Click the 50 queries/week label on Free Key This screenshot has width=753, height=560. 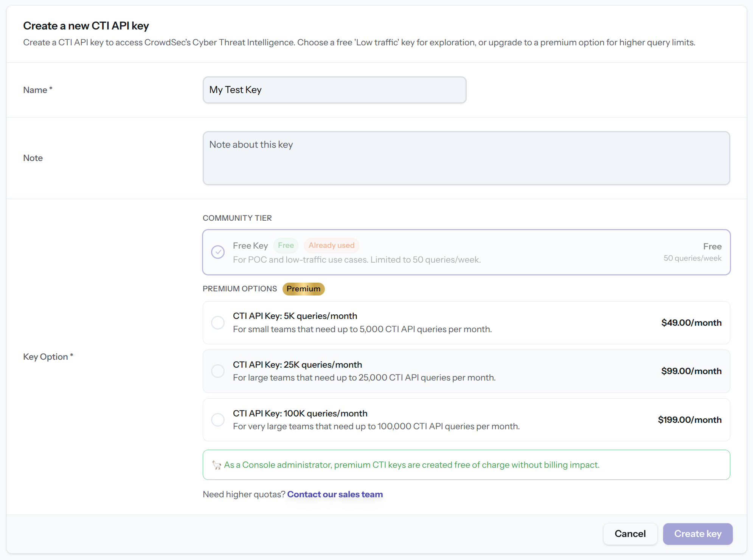(692, 258)
